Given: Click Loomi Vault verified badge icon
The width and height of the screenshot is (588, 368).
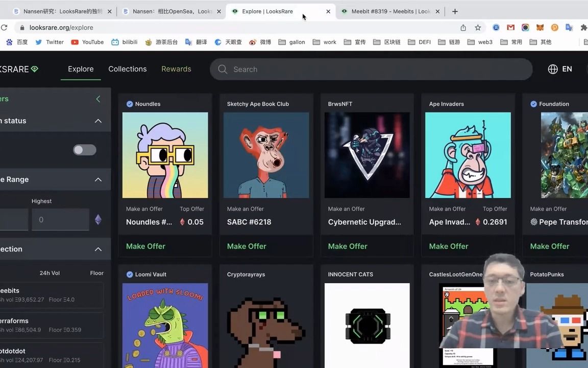Looking at the screenshot, I should pos(129,274).
